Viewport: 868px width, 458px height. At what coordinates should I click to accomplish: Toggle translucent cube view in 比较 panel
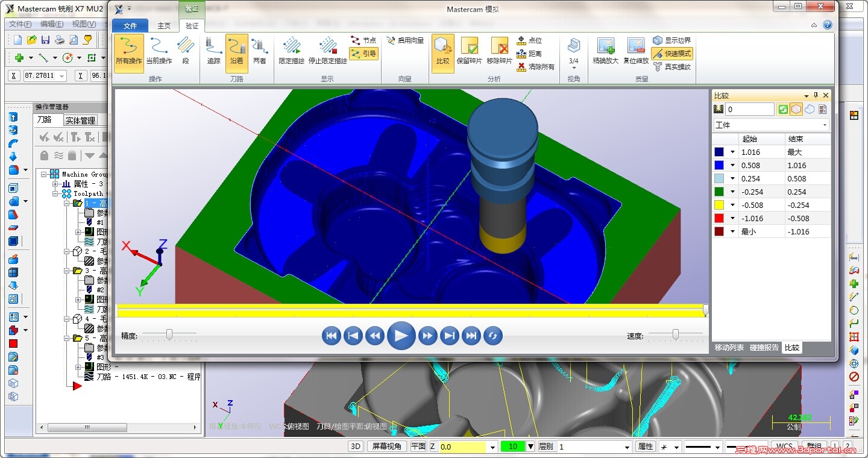pyautogui.click(x=810, y=109)
